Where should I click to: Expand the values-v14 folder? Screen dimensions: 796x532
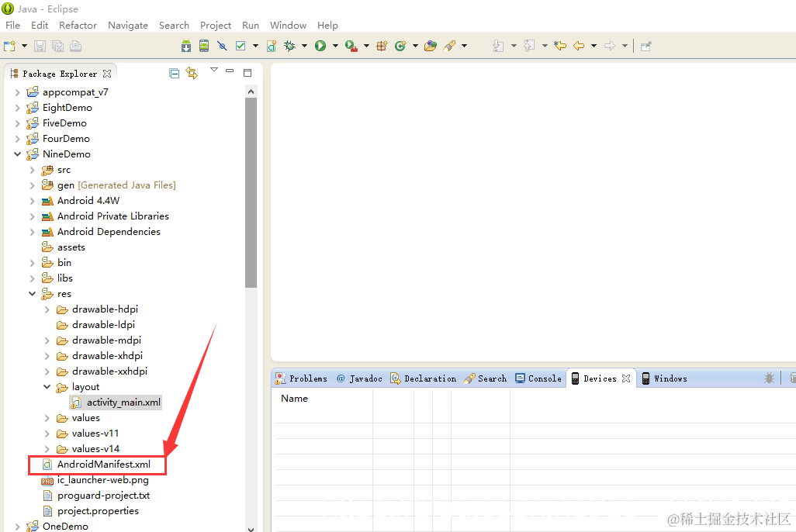[x=47, y=449]
